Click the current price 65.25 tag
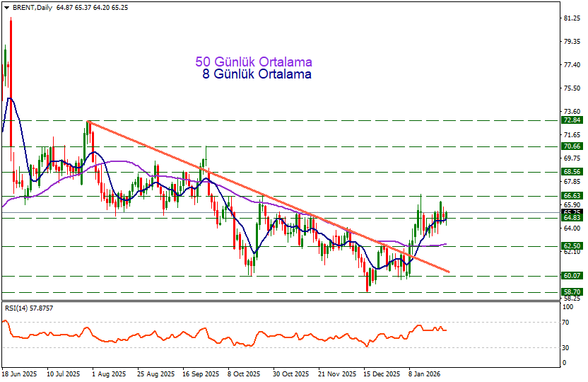588x382 pixels. [571, 212]
